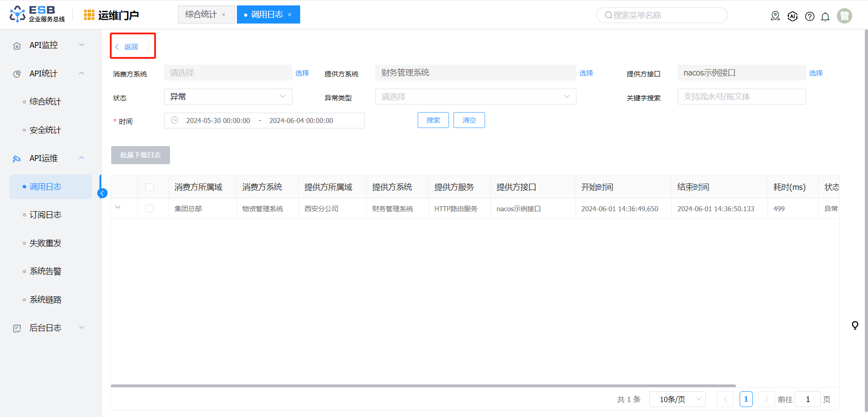This screenshot has height=417, width=868.
Task: Open 订阅日志 in the sidebar
Action: tap(45, 215)
